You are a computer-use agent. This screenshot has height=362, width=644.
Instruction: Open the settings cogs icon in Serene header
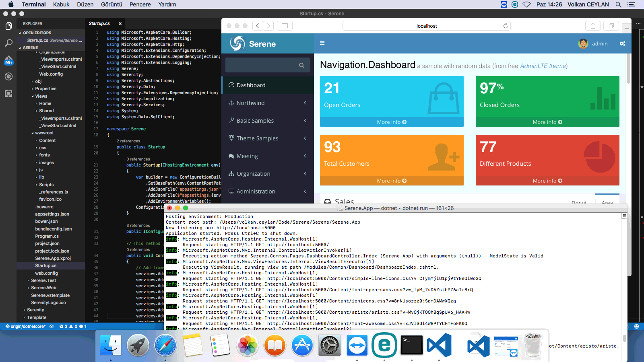coord(623,43)
